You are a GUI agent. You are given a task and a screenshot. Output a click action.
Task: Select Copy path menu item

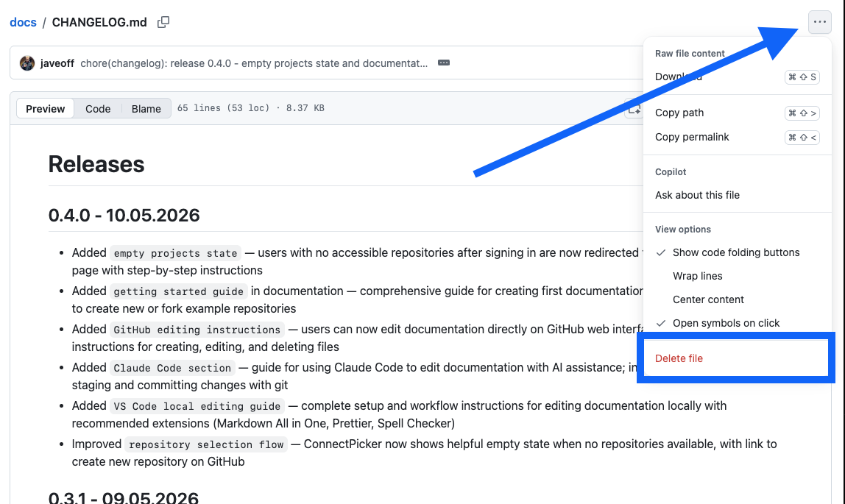pyautogui.click(x=737, y=113)
